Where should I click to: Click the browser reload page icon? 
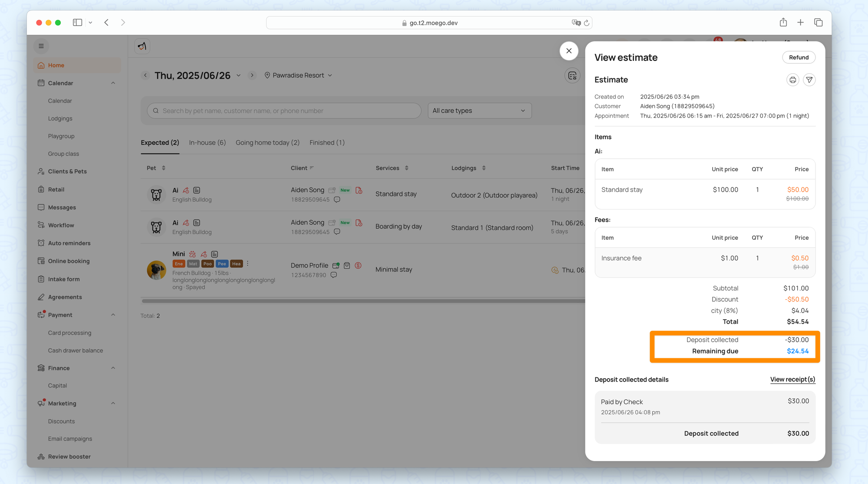click(x=586, y=23)
